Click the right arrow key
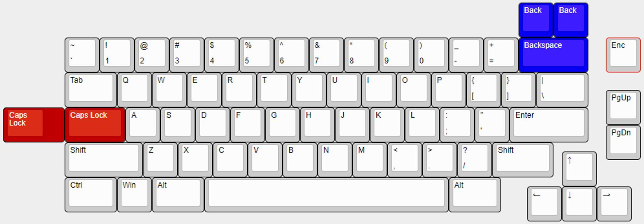Screen dimensions: 644x224 click(x=614, y=204)
